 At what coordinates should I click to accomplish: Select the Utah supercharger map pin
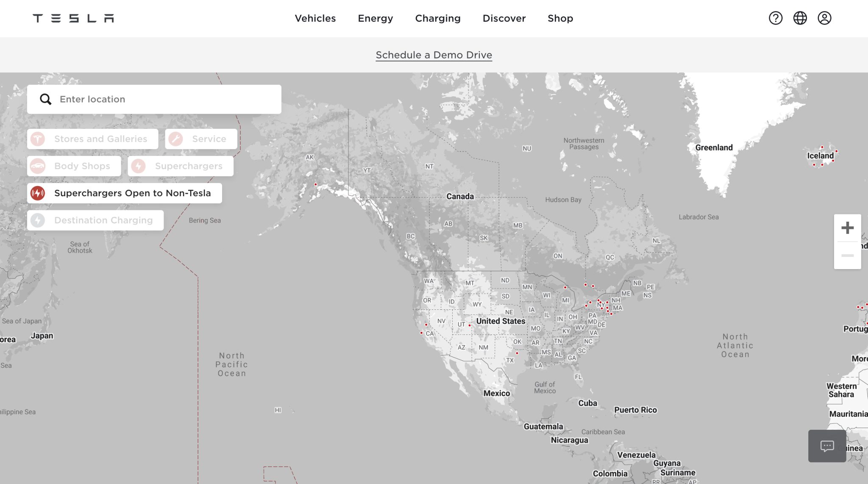coord(470,325)
